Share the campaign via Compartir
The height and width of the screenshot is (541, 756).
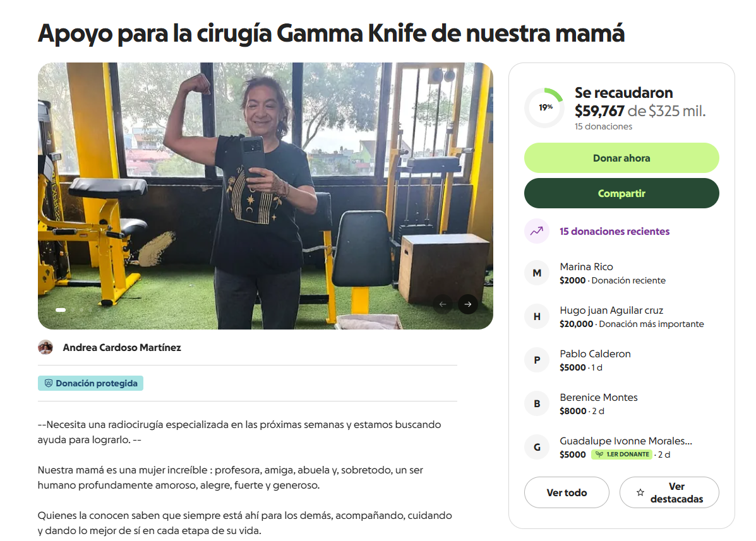point(621,193)
